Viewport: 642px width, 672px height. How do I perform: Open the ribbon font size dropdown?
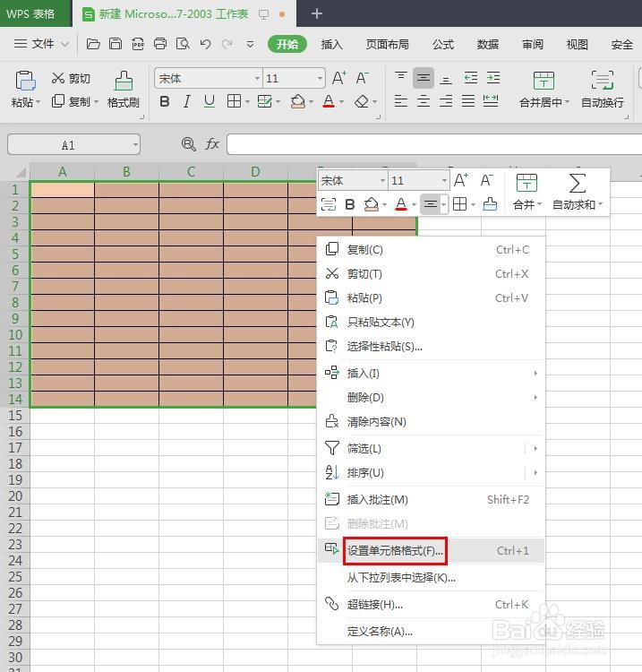[320, 79]
